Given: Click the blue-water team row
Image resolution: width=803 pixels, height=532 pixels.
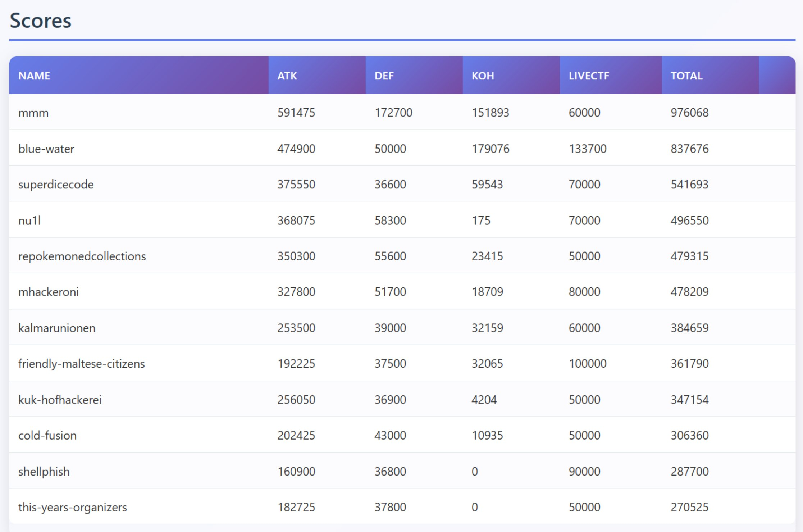Looking at the screenshot, I should click(x=46, y=149).
